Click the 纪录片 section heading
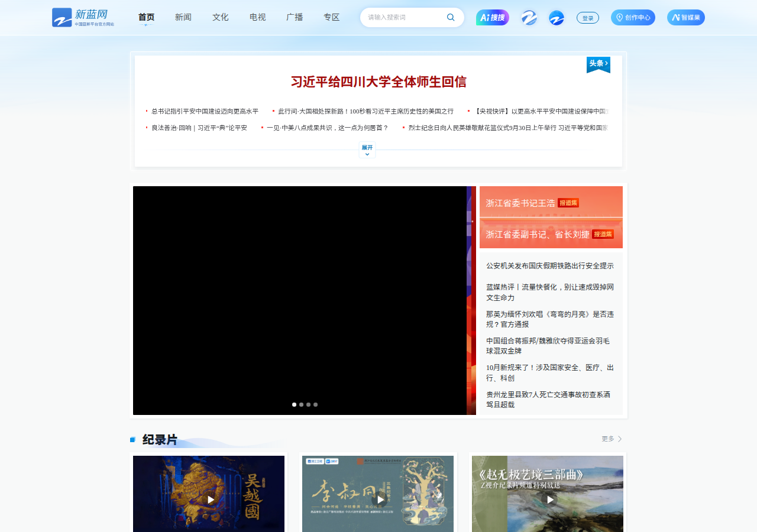 point(160,440)
